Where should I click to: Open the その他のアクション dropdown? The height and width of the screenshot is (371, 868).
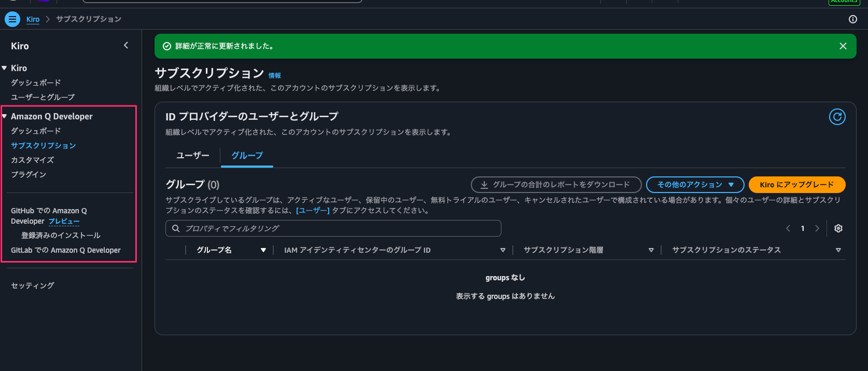coord(695,185)
